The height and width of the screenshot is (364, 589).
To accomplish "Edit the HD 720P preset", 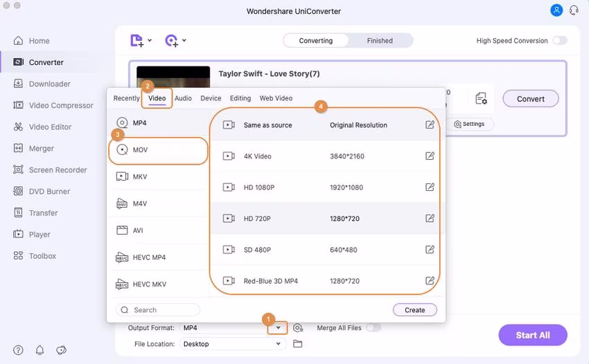I will (x=430, y=219).
